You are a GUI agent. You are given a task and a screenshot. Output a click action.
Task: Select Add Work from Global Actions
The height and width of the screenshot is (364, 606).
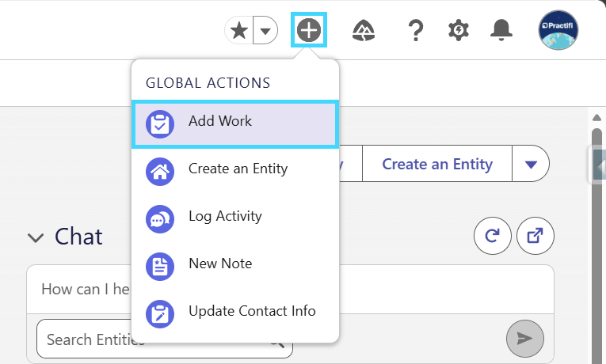235,124
